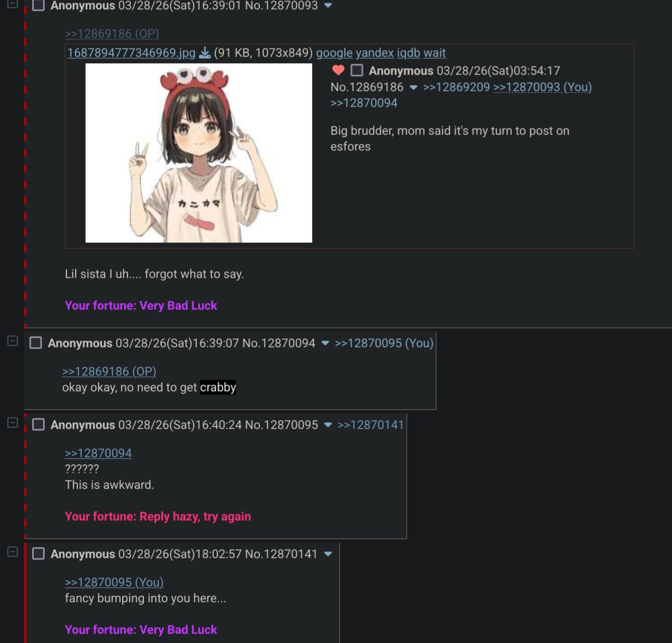Hide post No.12870095 using minus icon
Viewport: 672px width, 643px height.
coord(13,423)
